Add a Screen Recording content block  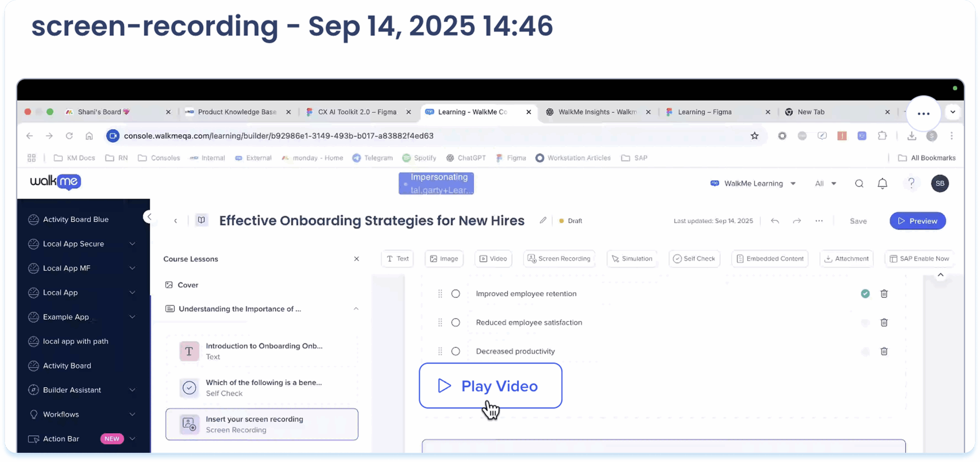pyautogui.click(x=559, y=259)
